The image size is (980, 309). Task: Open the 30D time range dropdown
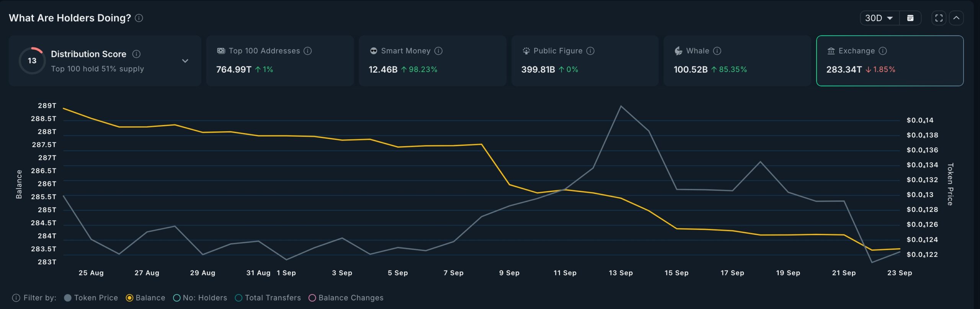(879, 18)
